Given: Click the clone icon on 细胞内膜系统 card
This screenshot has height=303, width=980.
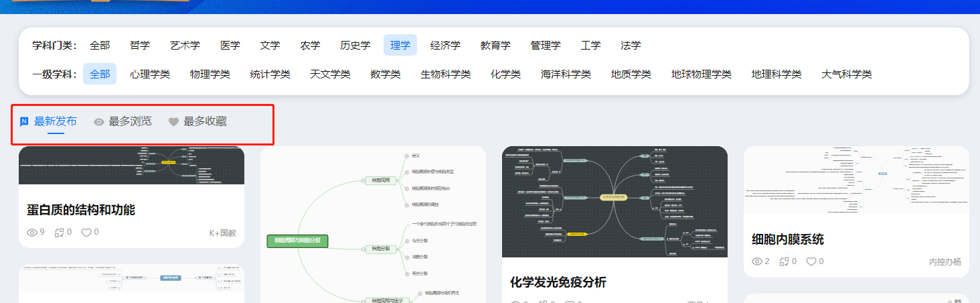Looking at the screenshot, I should click(785, 261).
